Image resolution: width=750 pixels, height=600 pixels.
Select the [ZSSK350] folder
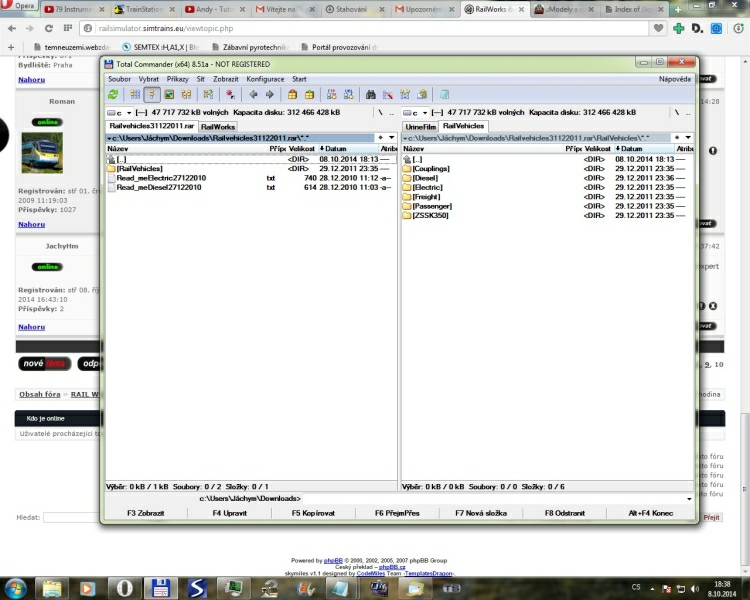click(547, 215)
